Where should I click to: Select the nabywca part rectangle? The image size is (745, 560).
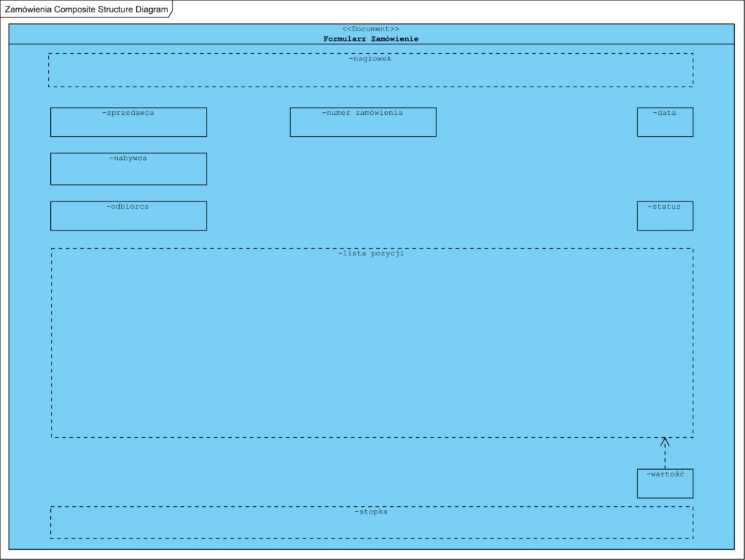(128, 173)
